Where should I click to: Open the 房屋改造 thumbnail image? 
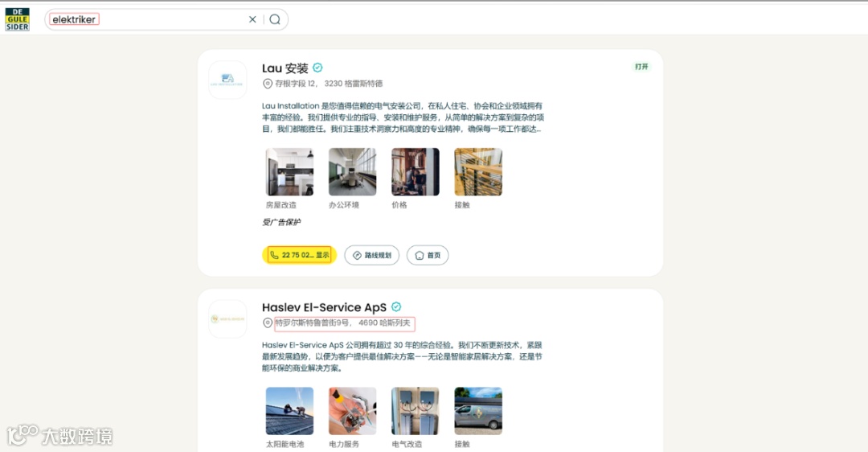point(289,172)
